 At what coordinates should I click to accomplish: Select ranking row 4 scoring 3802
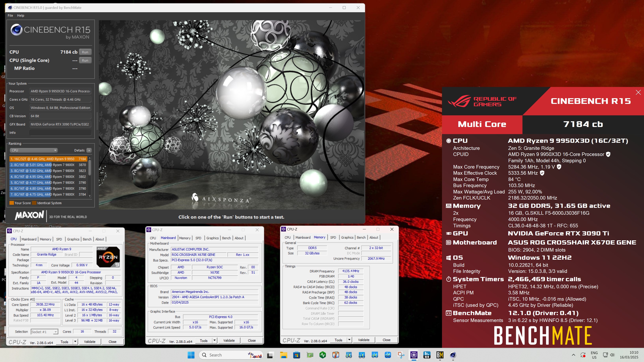pyautogui.click(x=48, y=177)
